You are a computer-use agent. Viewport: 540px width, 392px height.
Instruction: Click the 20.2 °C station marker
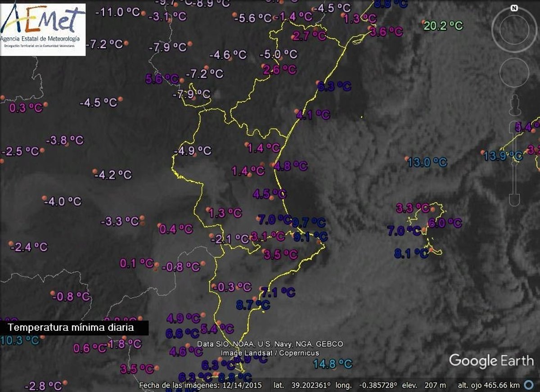tap(423, 23)
